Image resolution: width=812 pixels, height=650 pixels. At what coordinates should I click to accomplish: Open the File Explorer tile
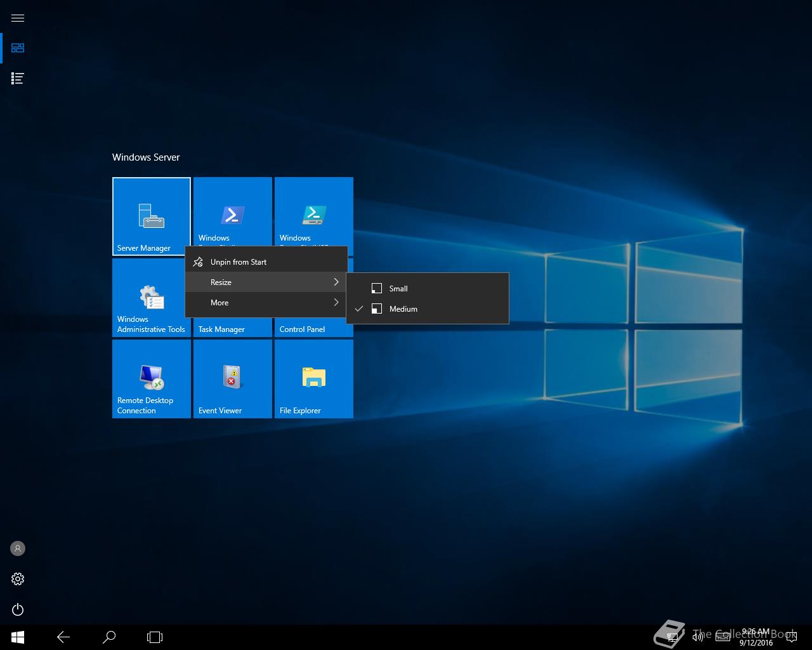point(314,379)
